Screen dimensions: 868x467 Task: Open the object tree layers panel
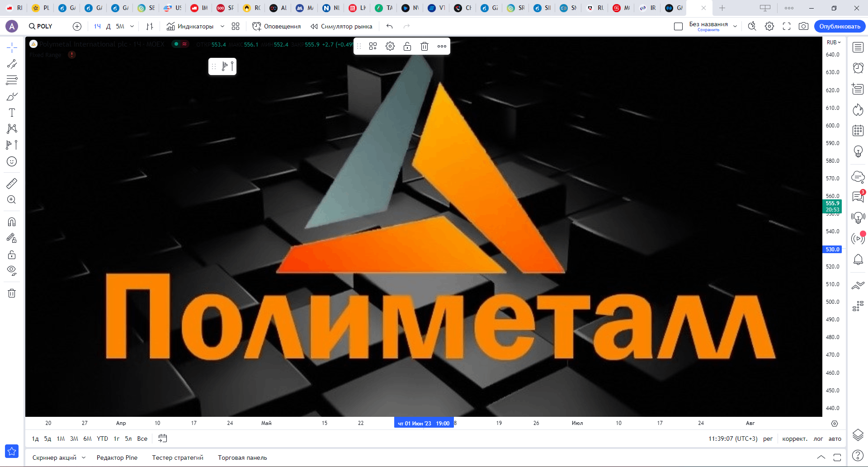[858, 435]
